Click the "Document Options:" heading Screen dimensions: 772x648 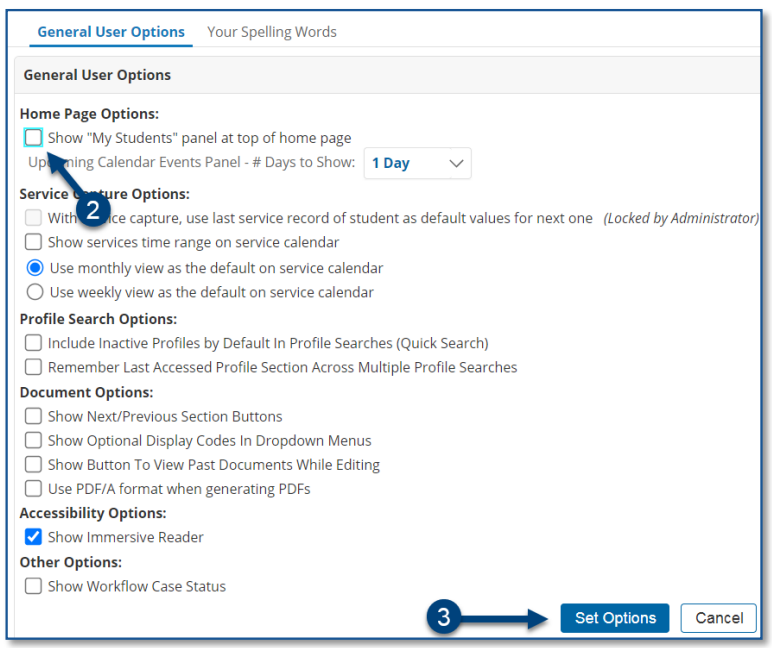click(86, 392)
